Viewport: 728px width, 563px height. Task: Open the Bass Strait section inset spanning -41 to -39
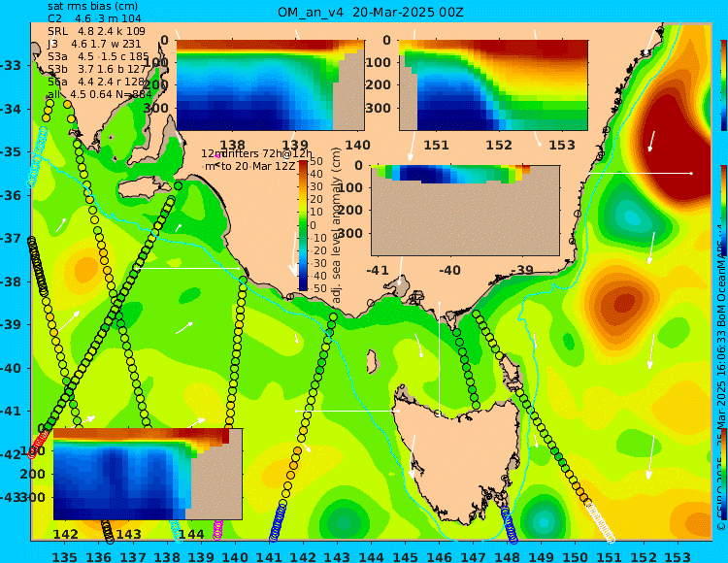(x=465, y=211)
